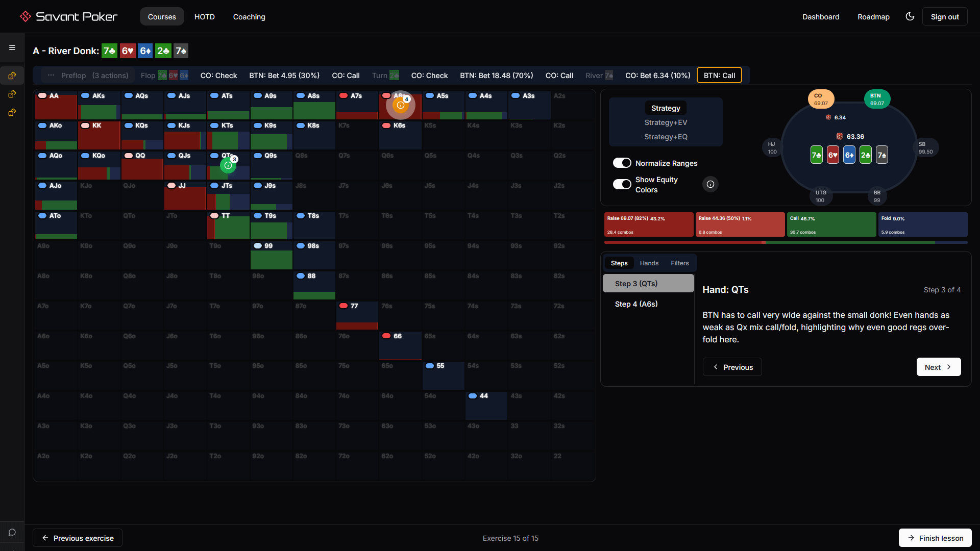Toggle dark mode moon icon
980x551 pixels.
(x=910, y=16)
